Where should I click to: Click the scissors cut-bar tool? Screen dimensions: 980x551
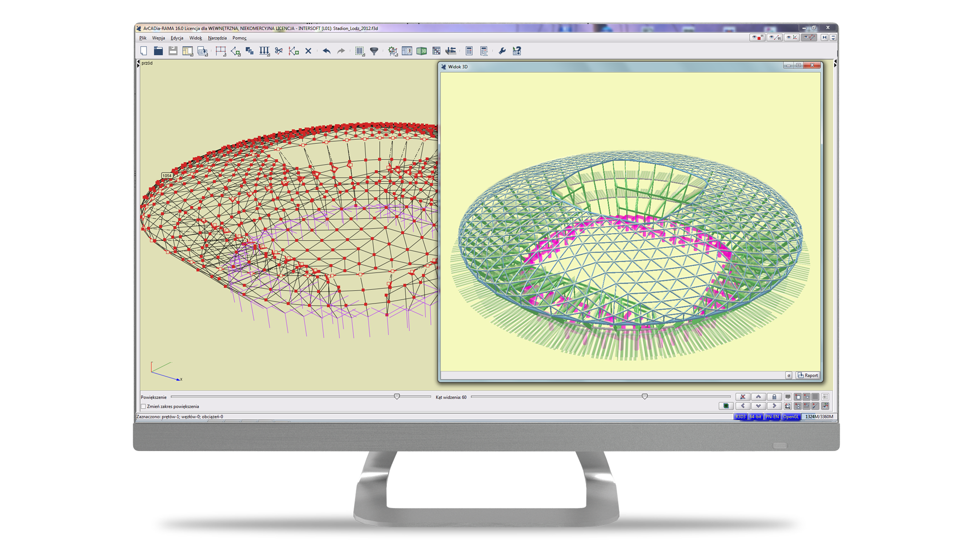point(279,51)
